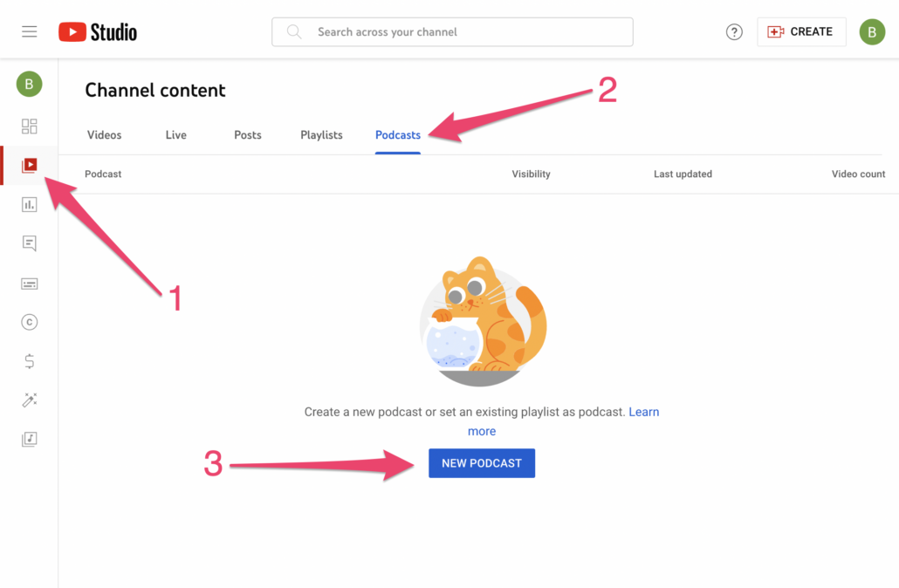
Task: Click the New Podcast button
Action: [482, 463]
